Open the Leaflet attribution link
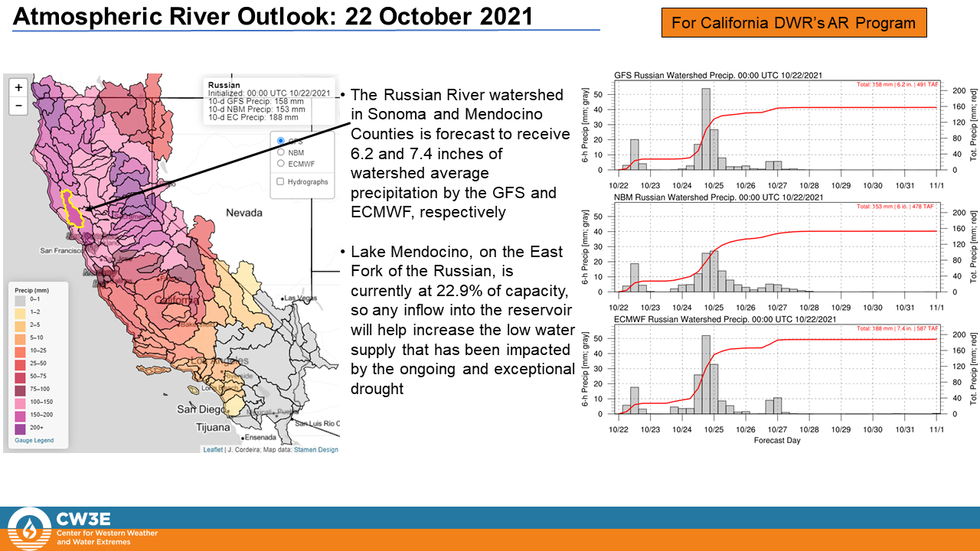This screenshot has width=980, height=551. [212, 449]
